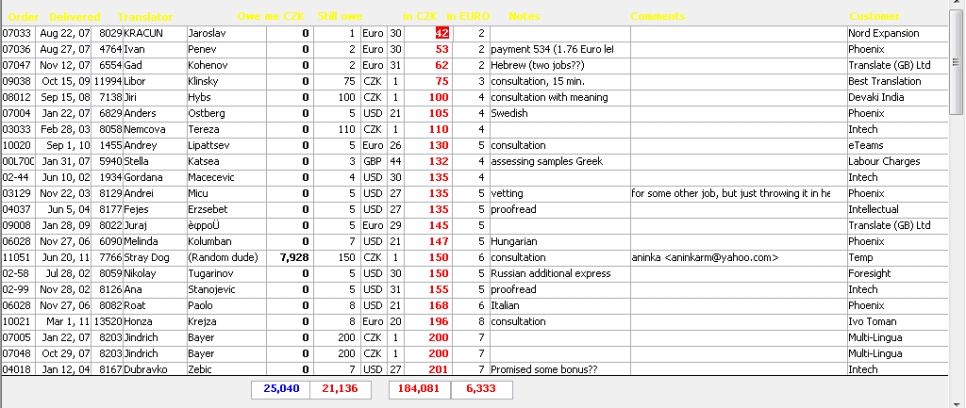Screen dimensions: 966x408
Task: Click the Translator column header
Action: point(145,17)
